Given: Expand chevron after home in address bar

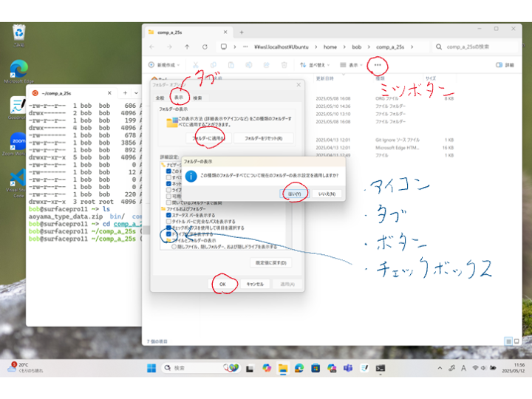Looking at the screenshot, I should 344,47.
